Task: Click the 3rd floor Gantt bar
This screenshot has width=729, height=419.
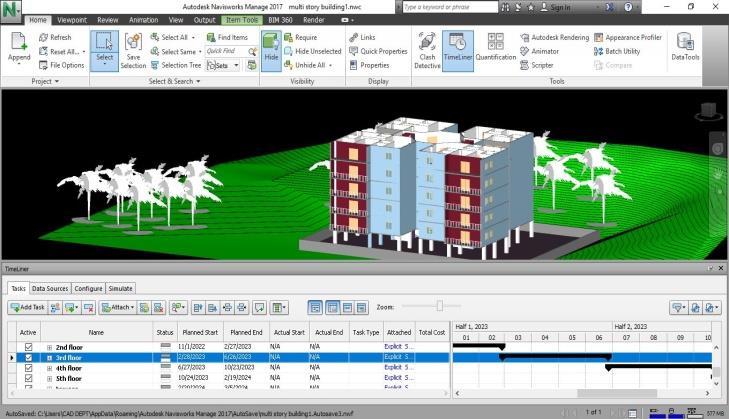Action: point(555,357)
